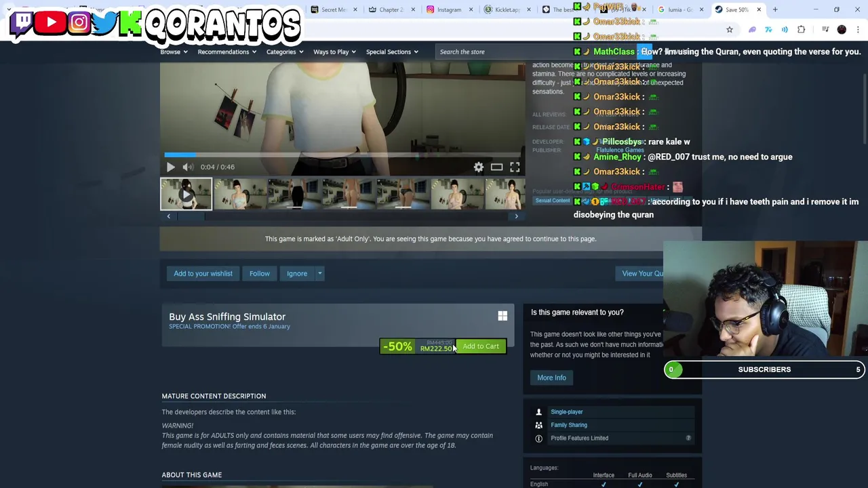Open the Chrome three-dot menu
The image size is (868, 488).
(x=858, y=30)
